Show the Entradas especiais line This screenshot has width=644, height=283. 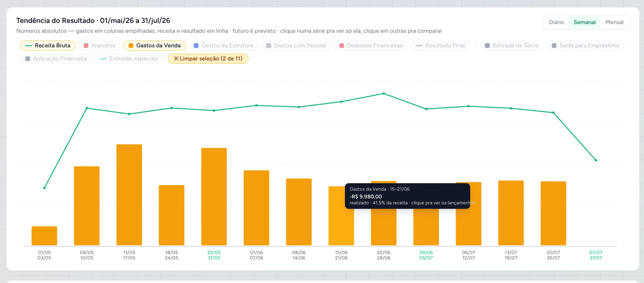[129, 59]
